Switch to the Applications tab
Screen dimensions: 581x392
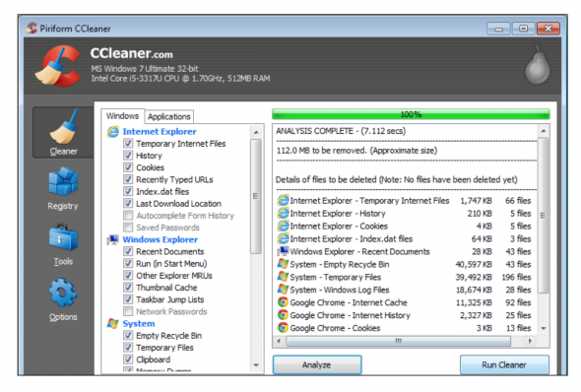(169, 116)
